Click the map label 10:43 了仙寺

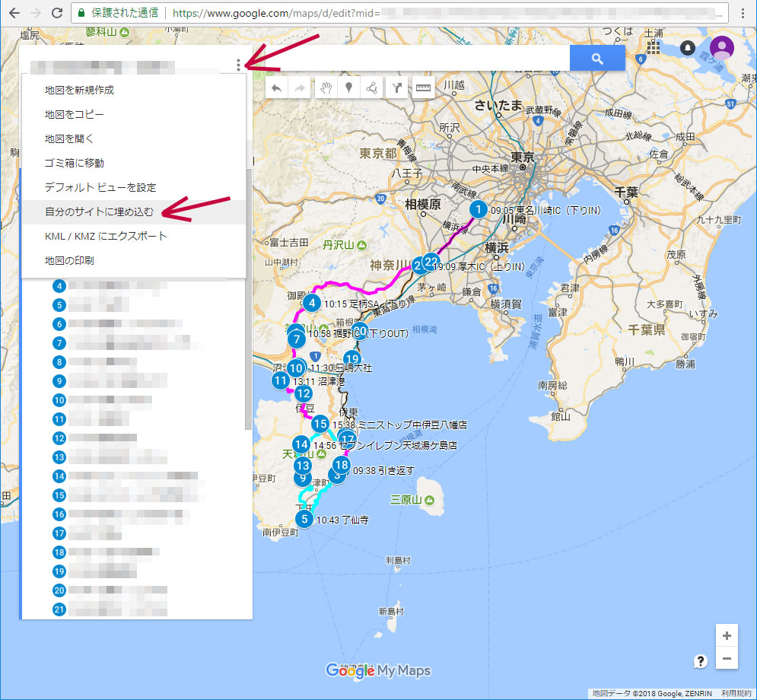point(343,520)
